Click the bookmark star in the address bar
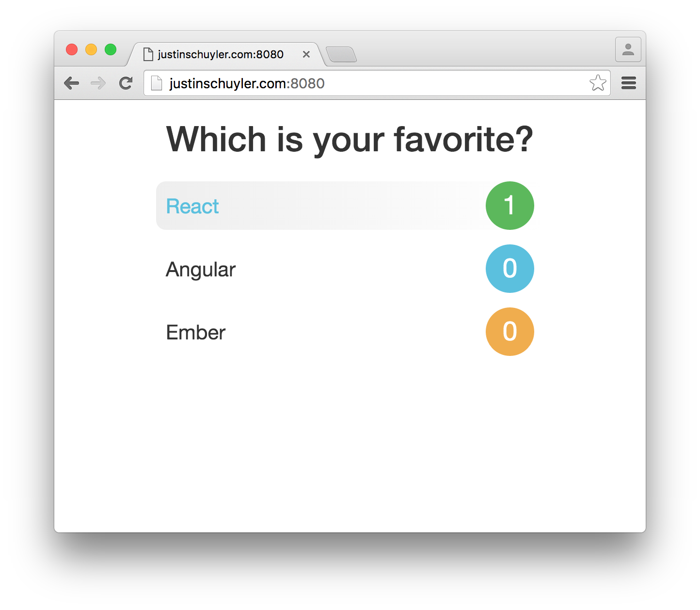Viewport: 700px width, 610px height. coord(598,83)
